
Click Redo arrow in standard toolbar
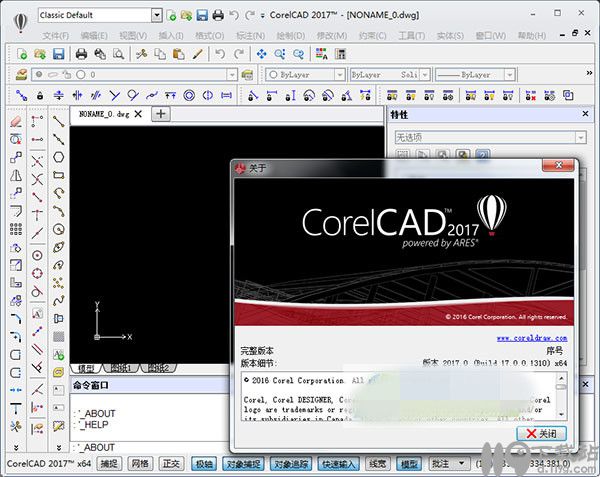click(x=239, y=54)
